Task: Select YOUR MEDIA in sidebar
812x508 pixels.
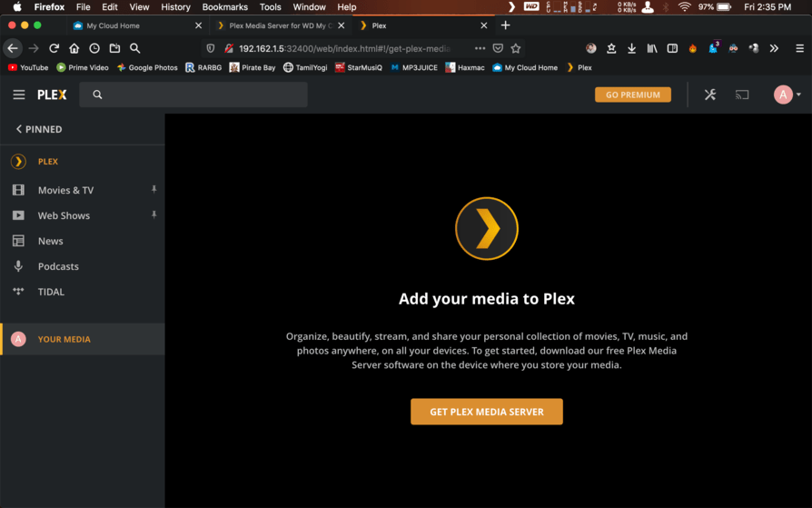Action: [x=83, y=339]
